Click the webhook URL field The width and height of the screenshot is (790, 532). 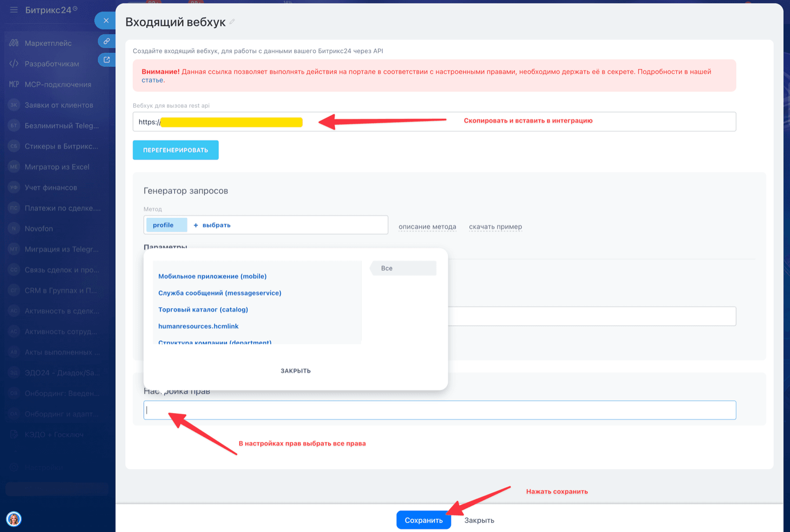434,122
